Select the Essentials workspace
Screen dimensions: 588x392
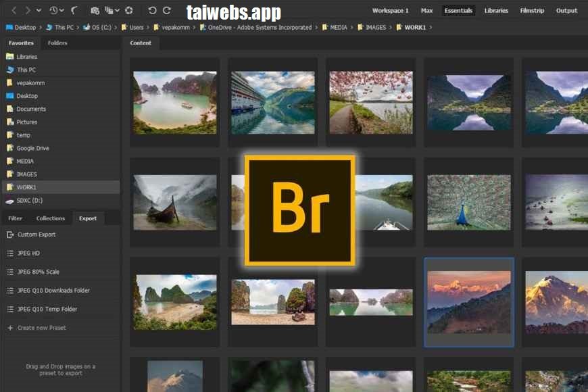tap(458, 11)
